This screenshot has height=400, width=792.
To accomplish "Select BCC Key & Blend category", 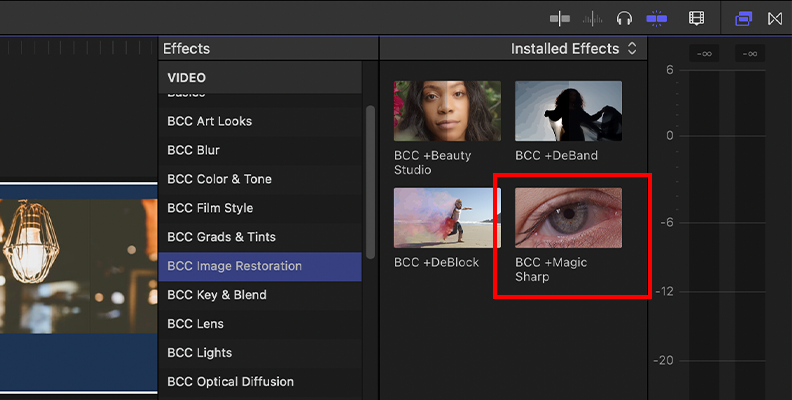I will (x=260, y=294).
